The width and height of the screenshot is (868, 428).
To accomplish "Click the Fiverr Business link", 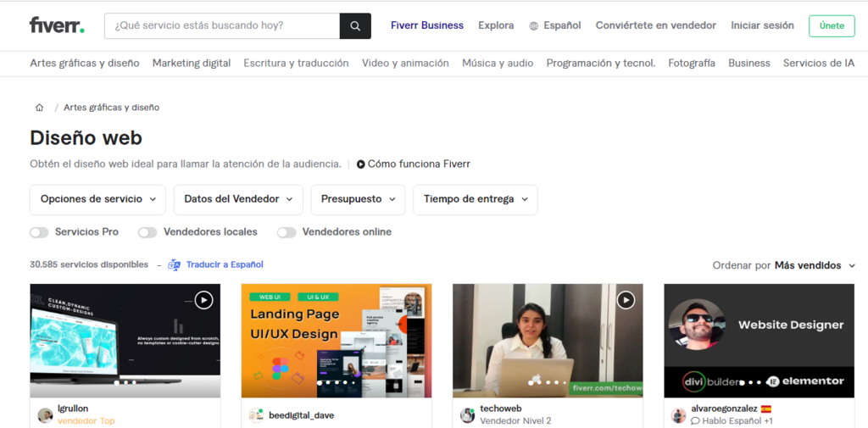I will (x=427, y=25).
